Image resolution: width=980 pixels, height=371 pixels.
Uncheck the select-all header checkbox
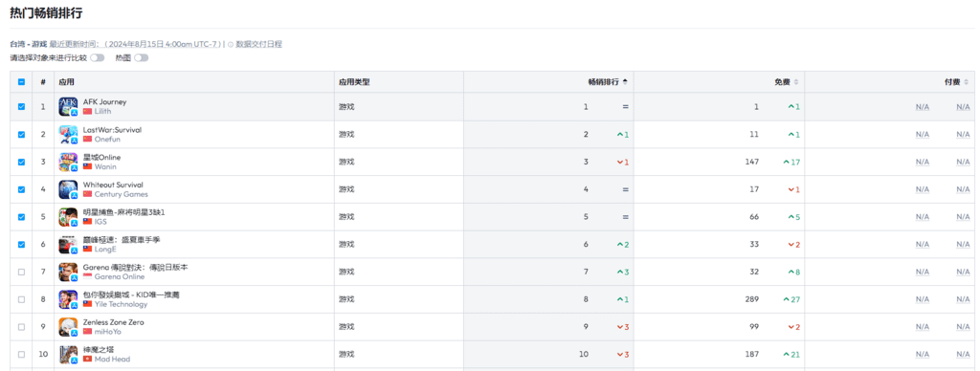point(22,82)
